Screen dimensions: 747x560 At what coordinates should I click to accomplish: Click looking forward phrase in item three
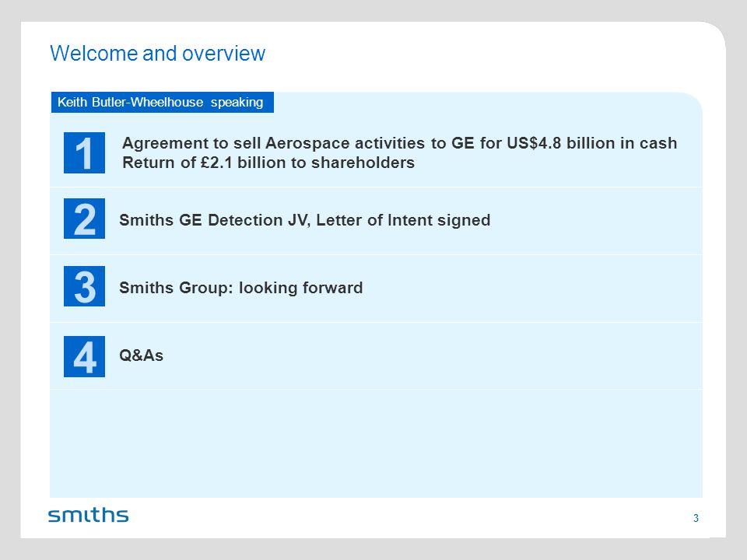[x=300, y=288]
